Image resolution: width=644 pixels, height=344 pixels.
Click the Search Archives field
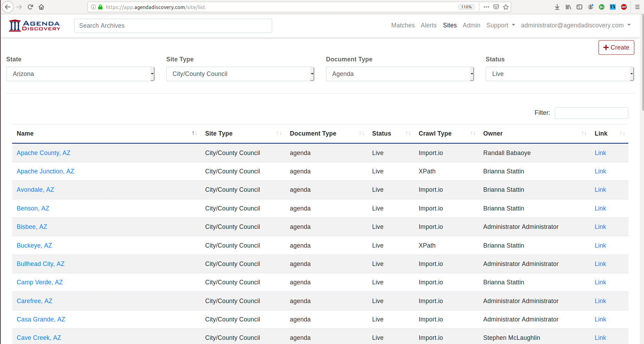pyautogui.click(x=173, y=26)
